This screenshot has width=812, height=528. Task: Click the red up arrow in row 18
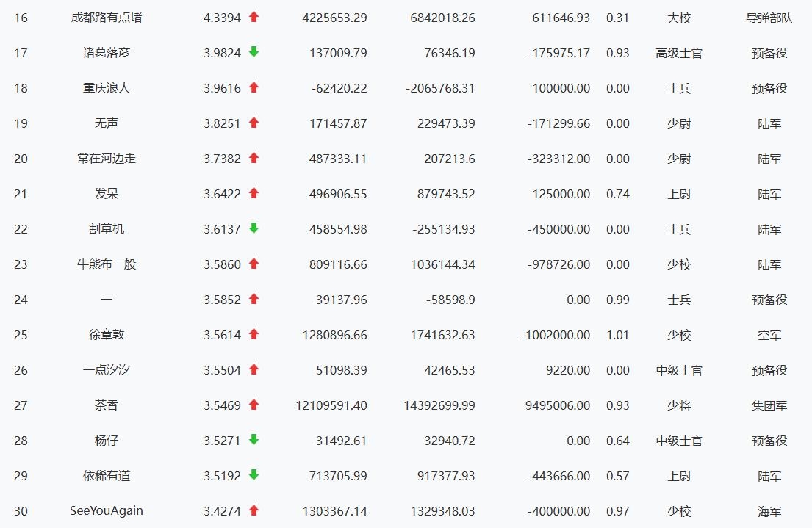(254, 87)
